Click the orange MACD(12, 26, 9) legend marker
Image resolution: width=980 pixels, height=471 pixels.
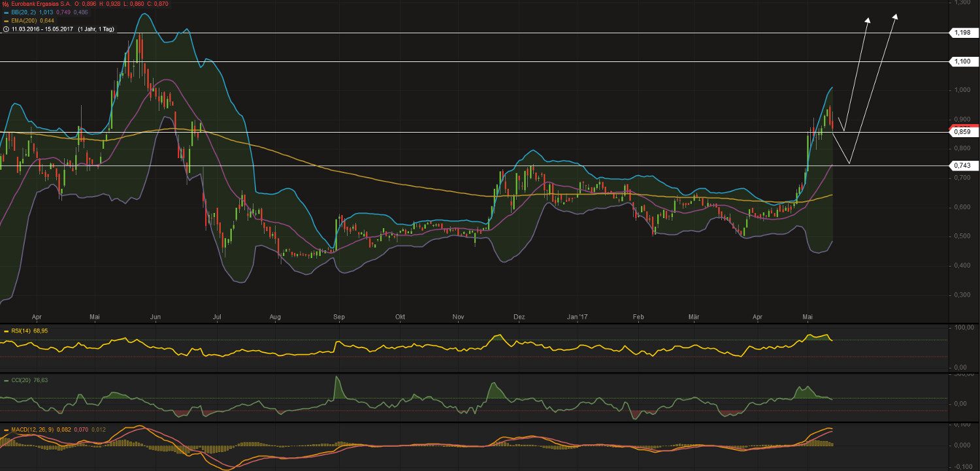pos(6,430)
